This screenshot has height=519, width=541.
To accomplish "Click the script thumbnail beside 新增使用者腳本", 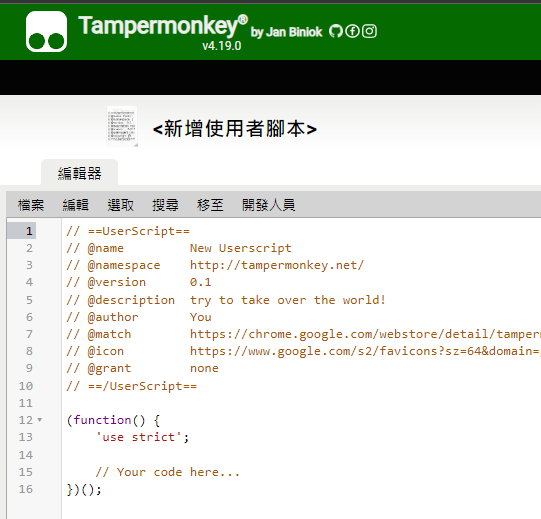I will point(122,126).
